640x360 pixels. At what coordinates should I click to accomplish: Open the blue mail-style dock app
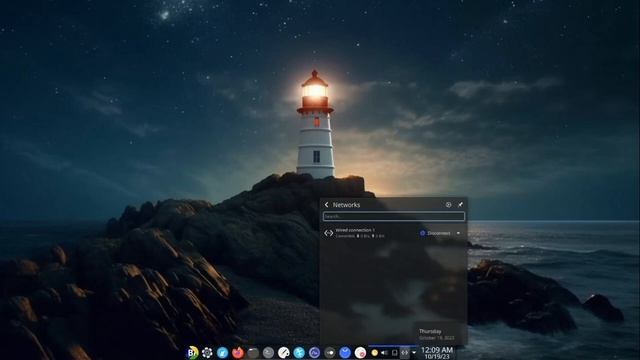(345, 352)
